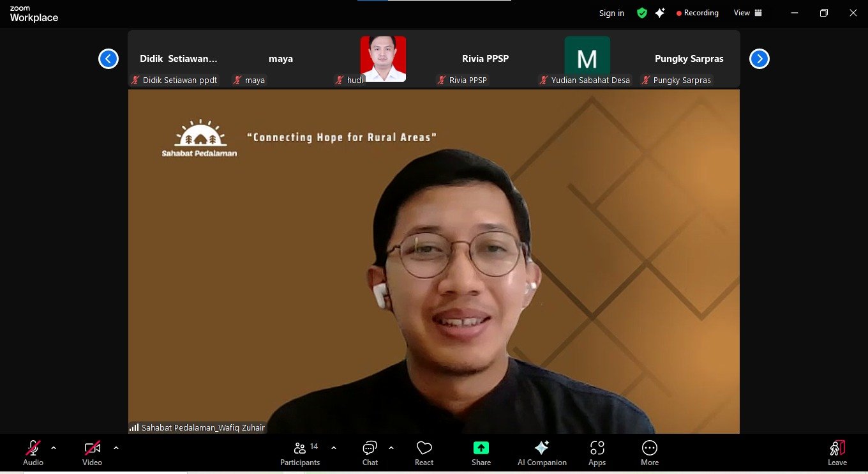Image resolution: width=868 pixels, height=474 pixels.
Task: Show previous participants with left arrow
Action: coord(108,59)
